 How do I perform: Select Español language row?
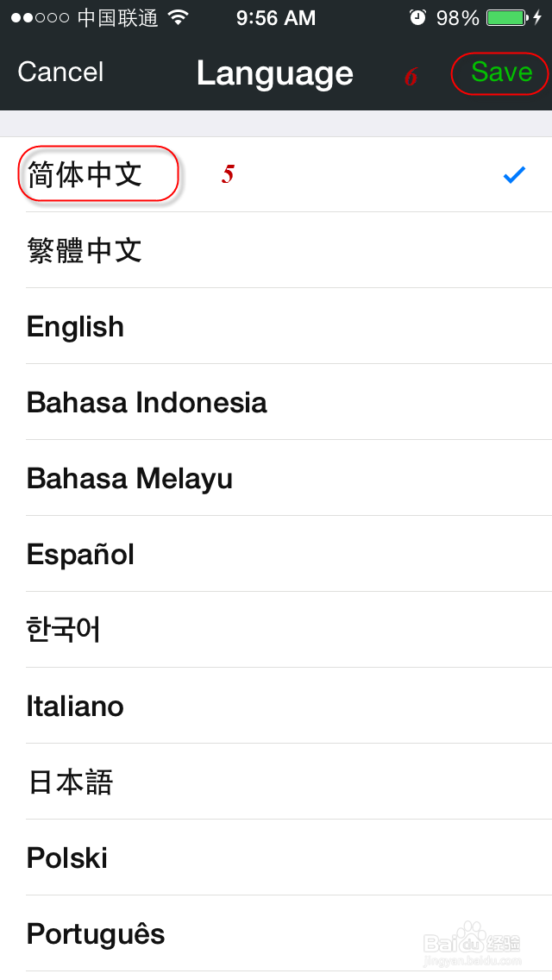[x=80, y=555]
